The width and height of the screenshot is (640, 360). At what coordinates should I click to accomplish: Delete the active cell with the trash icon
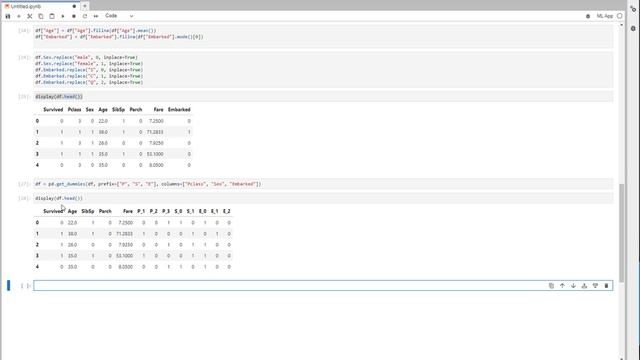[607, 286]
